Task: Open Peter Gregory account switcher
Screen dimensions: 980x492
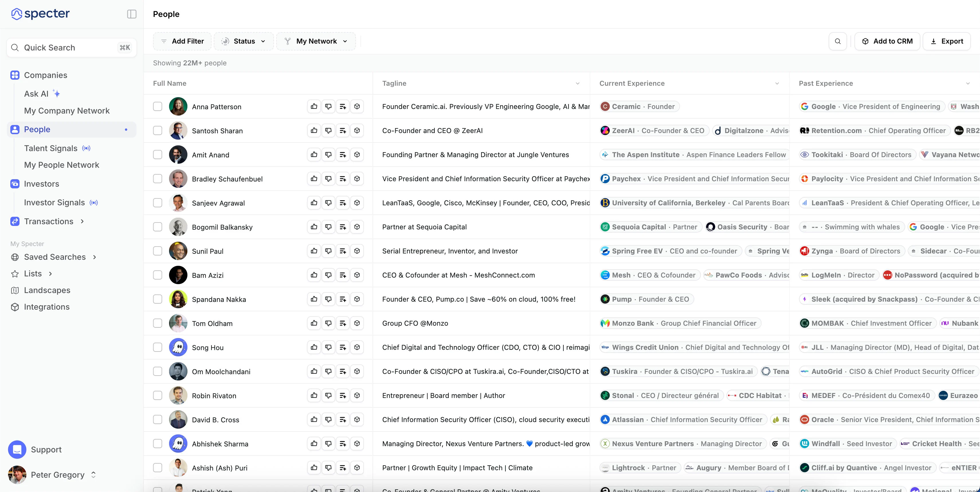Action: [x=94, y=475]
